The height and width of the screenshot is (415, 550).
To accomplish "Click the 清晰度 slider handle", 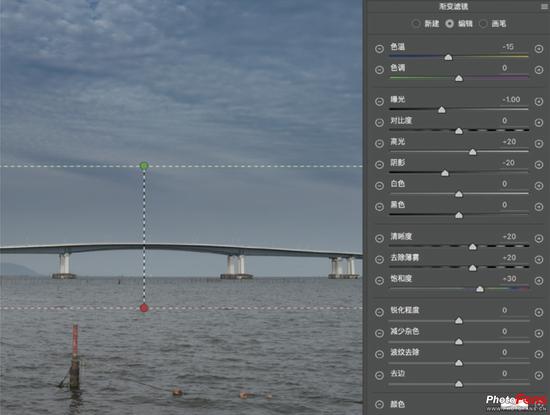I will click(x=473, y=247).
